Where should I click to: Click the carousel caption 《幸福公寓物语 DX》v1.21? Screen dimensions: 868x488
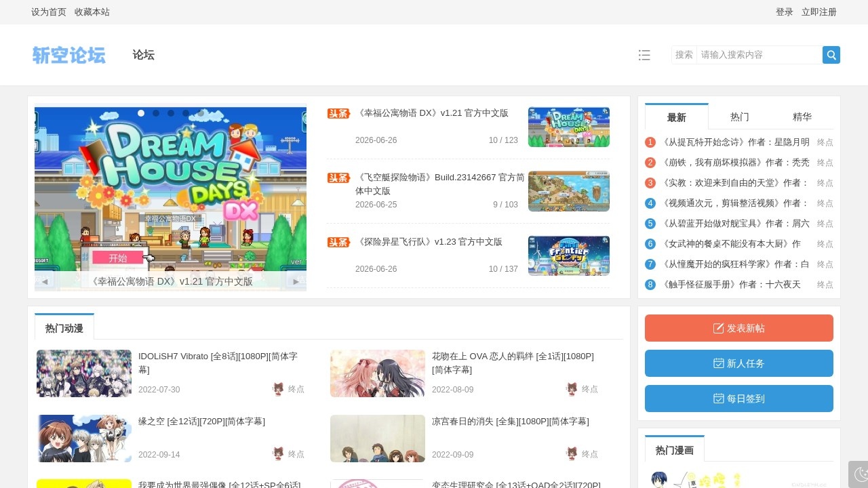[x=171, y=281]
